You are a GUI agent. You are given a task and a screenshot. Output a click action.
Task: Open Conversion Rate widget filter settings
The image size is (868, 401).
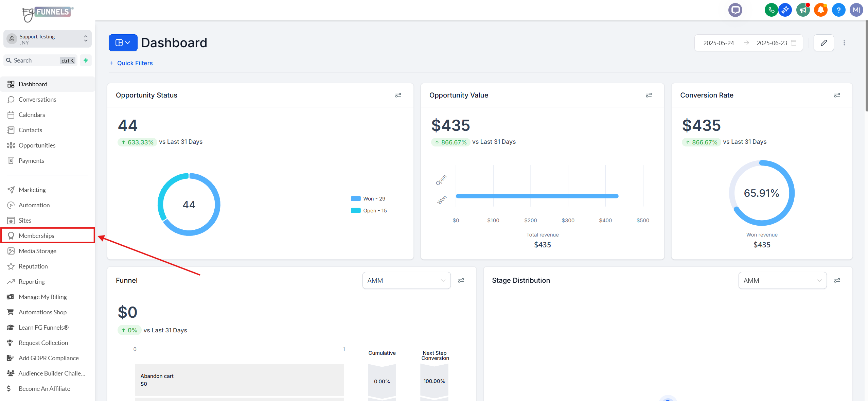(x=837, y=95)
